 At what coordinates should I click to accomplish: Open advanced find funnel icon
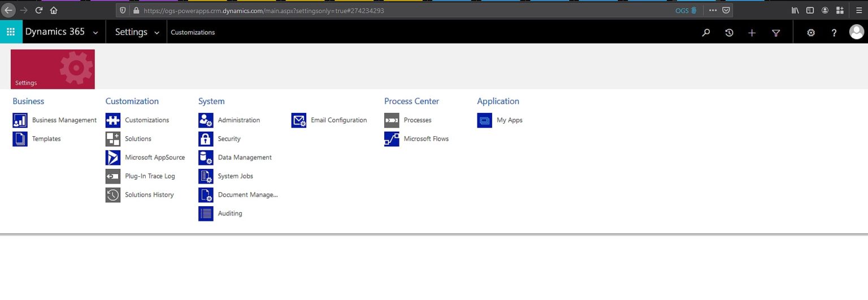(x=776, y=33)
